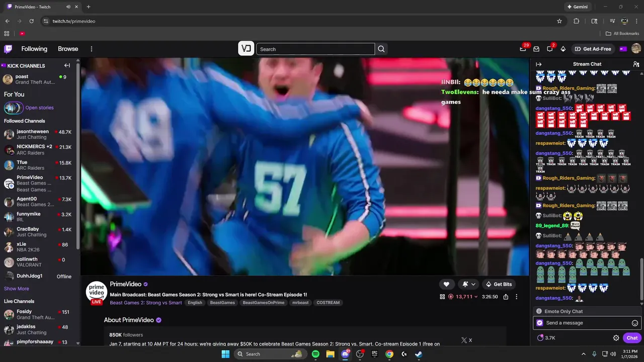The width and height of the screenshot is (644, 362).
Task: Click the English tag
Action: pyautogui.click(x=195, y=303)
